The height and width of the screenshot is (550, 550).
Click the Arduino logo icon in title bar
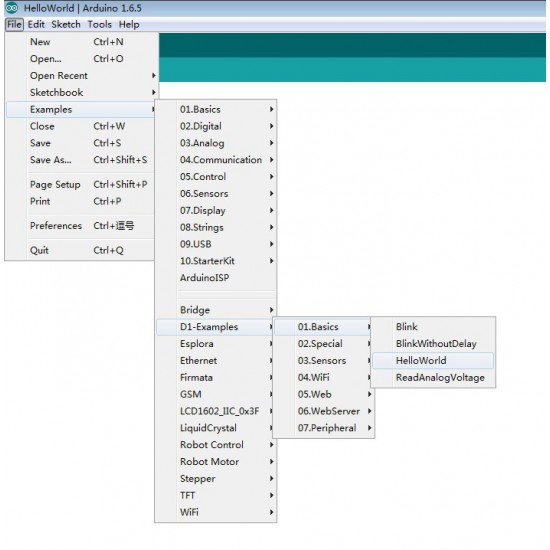click(x=12, y=8)
